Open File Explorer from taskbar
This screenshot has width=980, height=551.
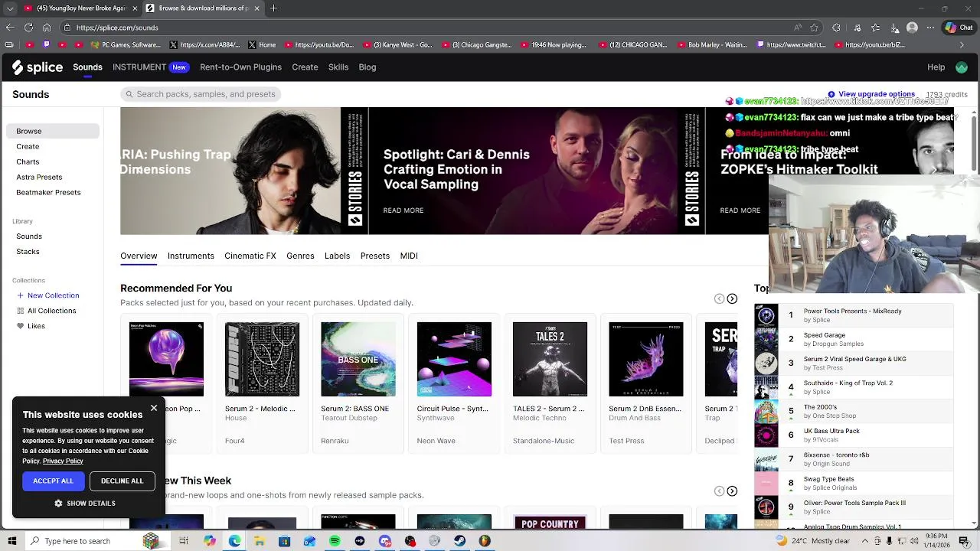[x=260, y=541]
